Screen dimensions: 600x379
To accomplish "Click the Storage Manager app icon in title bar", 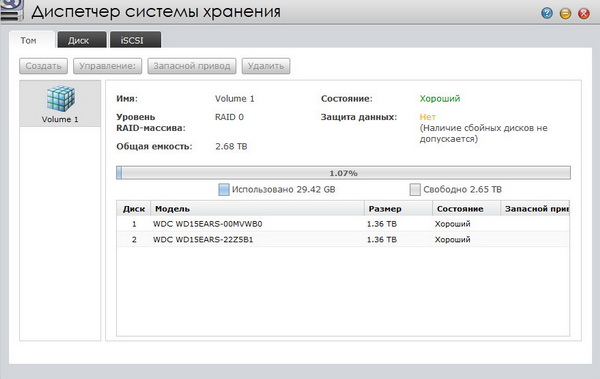I will [11, 10].
